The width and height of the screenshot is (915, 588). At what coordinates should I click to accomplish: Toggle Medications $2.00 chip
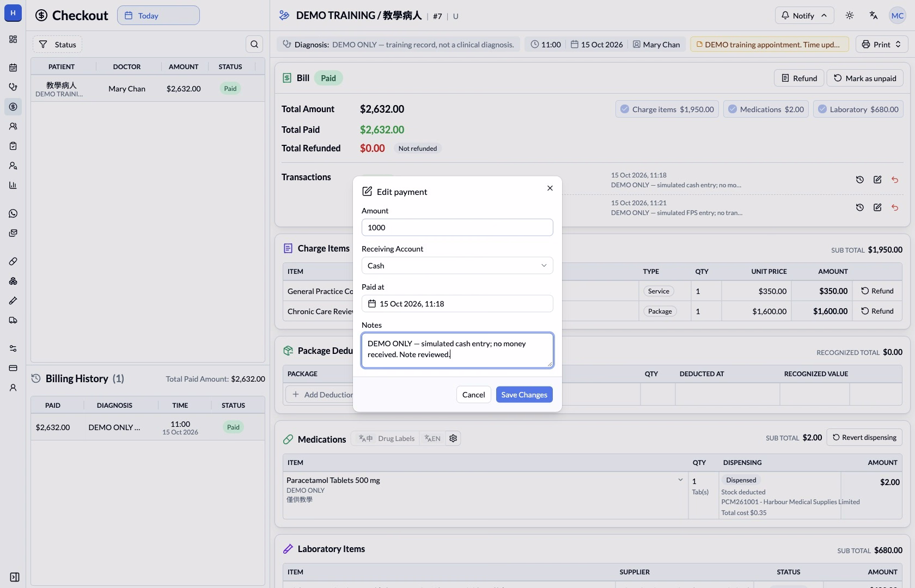(766, 109)
